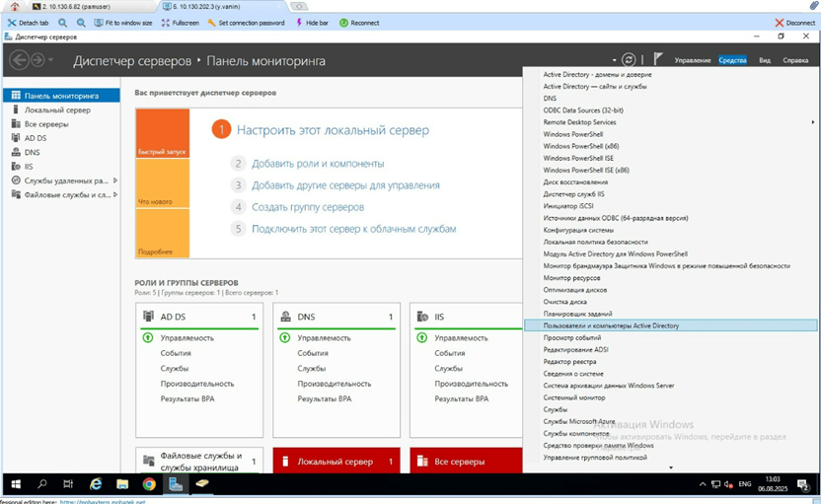Click Set connection password
This screenshot has width=821, height=504.
coord(246,23)
